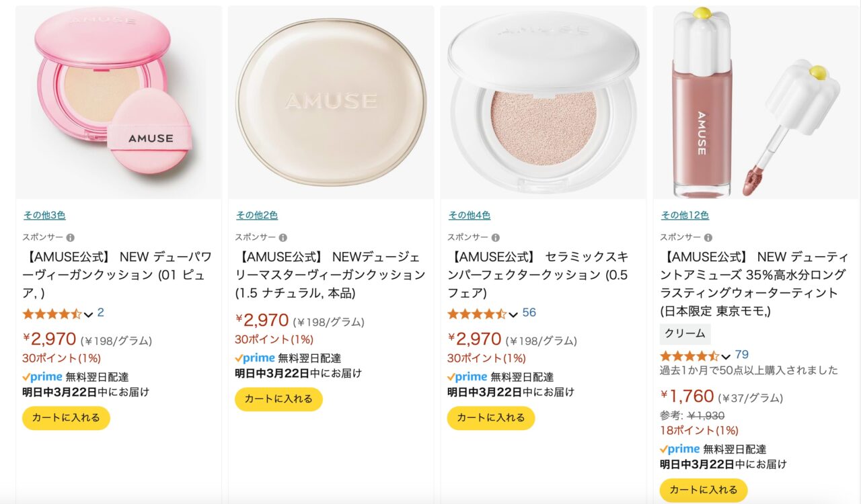
Task: Add pink Dew Power Cushion to cart
Action: (66, 418)
